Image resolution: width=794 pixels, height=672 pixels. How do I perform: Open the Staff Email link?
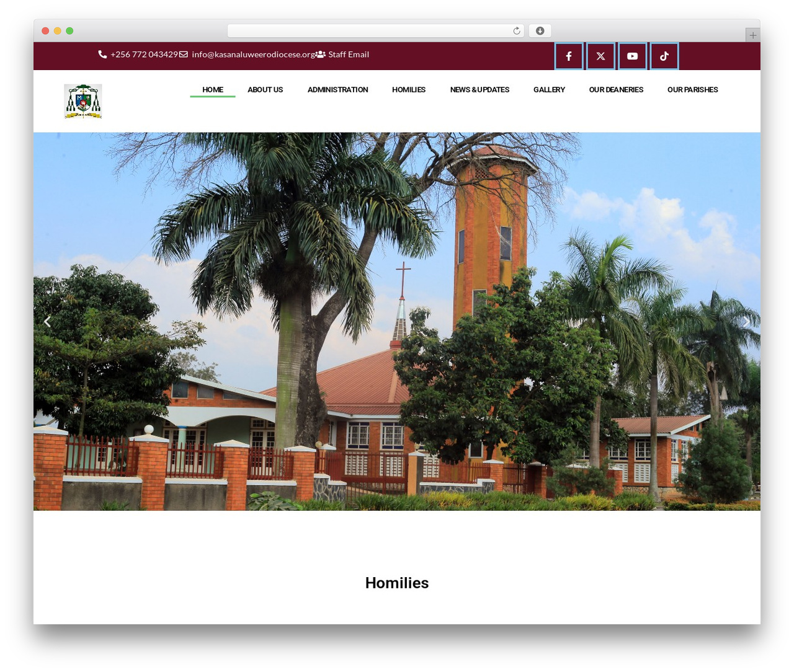click(349, 55)
